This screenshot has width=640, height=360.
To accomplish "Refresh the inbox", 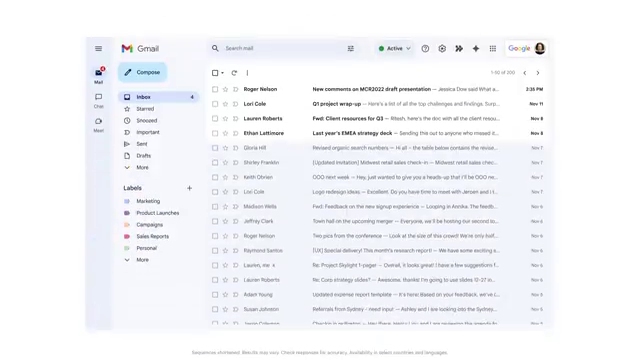I will pos(234,73).
